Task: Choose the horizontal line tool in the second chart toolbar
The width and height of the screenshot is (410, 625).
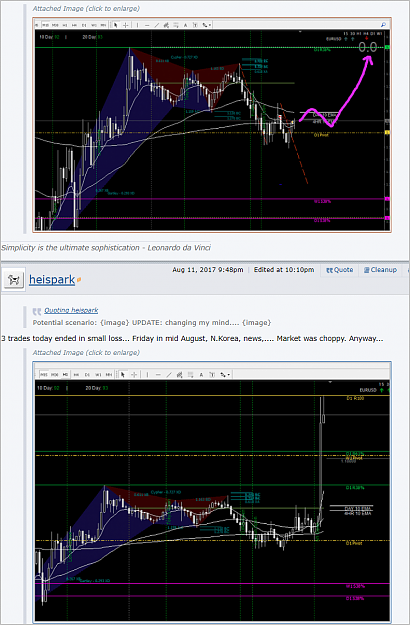Action: (158, 375)
